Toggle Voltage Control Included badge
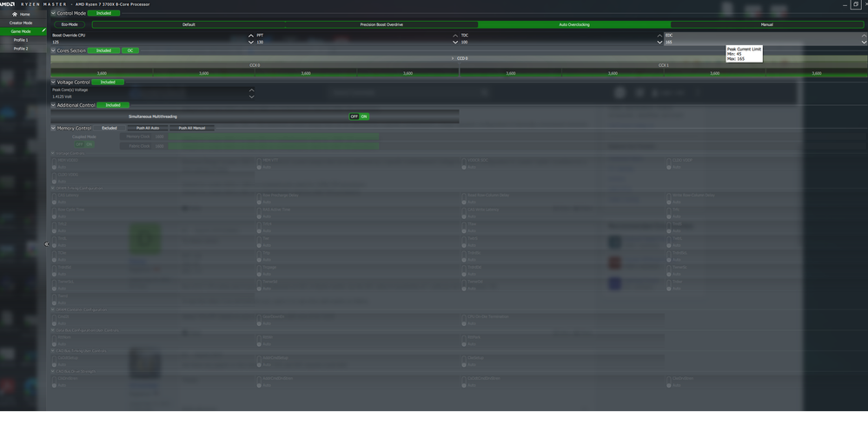The height and width of the screenshot is (445, 868). [108, 82]
